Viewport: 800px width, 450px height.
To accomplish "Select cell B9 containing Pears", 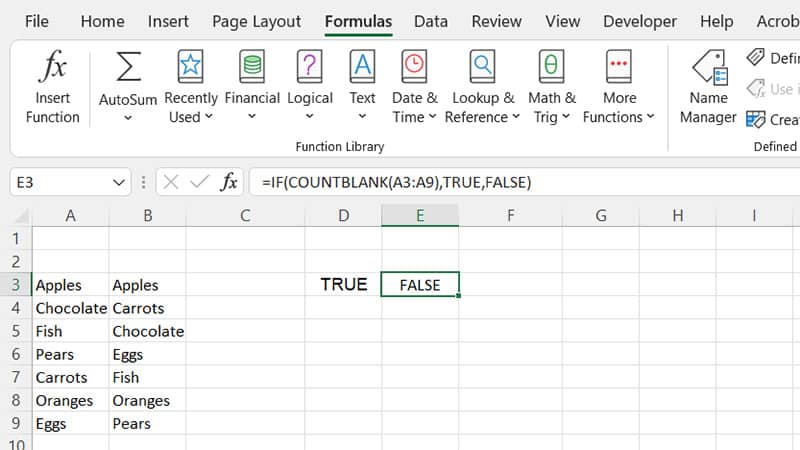I will pos(147,423).
